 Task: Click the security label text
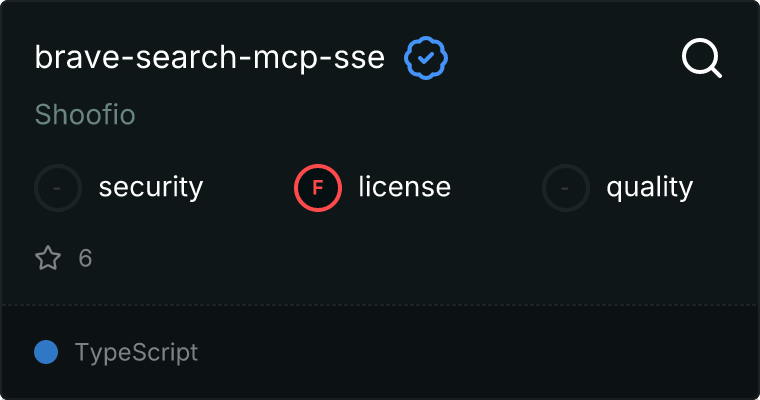pos(151,187)
